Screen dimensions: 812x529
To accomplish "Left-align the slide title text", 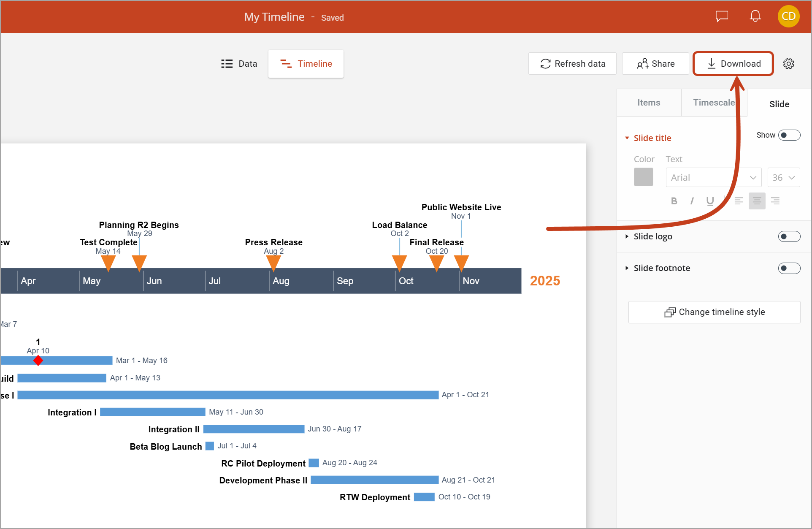I will 739,201.
